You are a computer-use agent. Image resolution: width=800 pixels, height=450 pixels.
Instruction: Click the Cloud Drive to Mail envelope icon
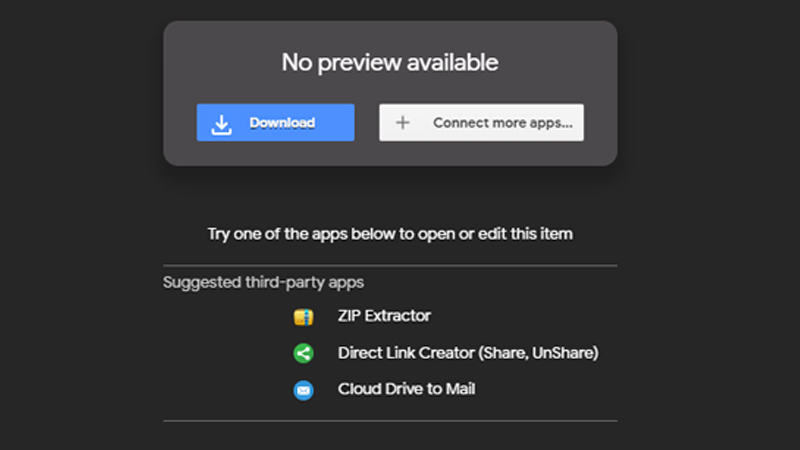[x=303, y=390]
